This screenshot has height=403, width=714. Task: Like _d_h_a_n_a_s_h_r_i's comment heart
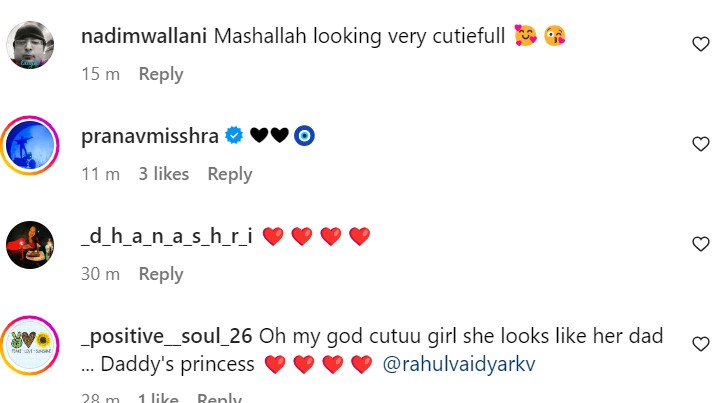[701, 244]
